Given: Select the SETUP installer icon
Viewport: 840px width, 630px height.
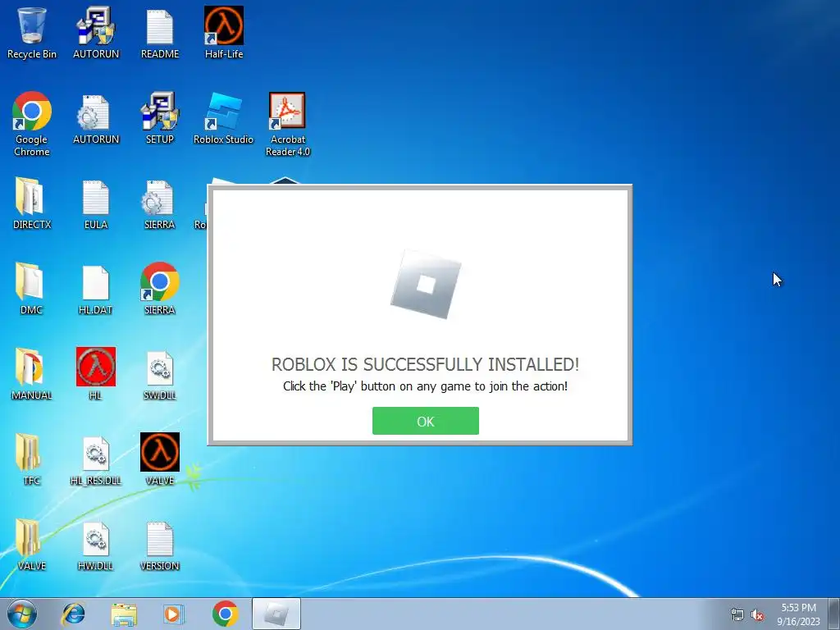Looking at the screenshot, I should [160, 119].
